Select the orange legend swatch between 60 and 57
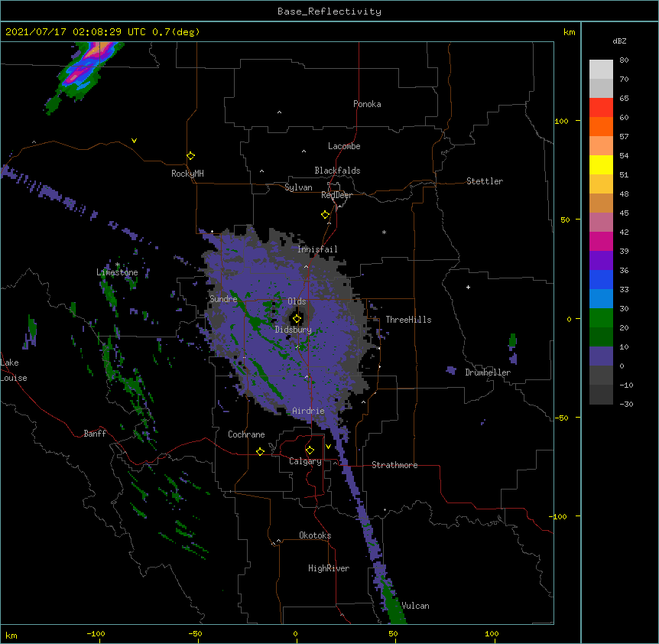Viewport: 659px width, 644px height. [601, 126]
